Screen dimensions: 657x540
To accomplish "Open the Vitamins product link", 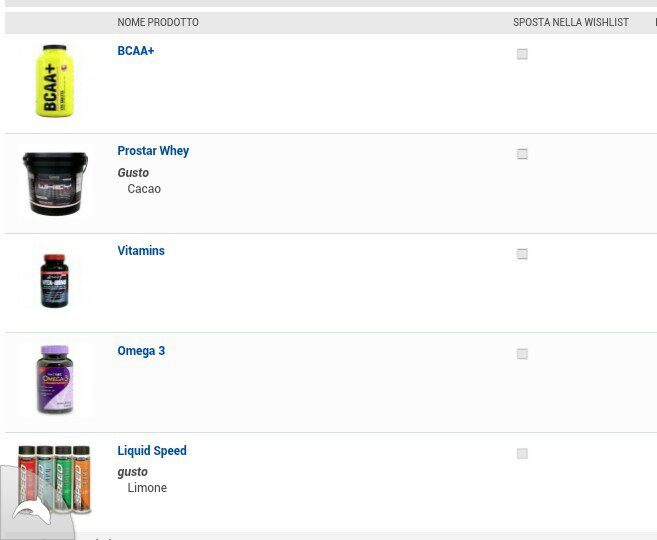I will (x=141, y=251).
